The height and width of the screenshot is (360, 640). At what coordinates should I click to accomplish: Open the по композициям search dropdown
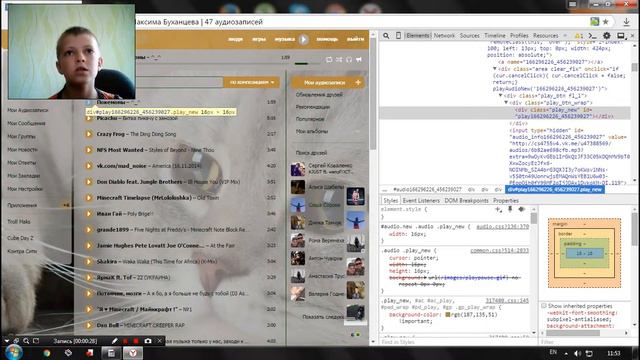click(251, 82)
